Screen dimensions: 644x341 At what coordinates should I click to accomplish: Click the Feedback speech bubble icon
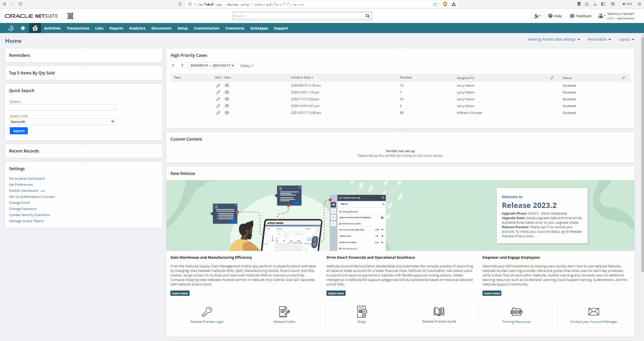572,16
